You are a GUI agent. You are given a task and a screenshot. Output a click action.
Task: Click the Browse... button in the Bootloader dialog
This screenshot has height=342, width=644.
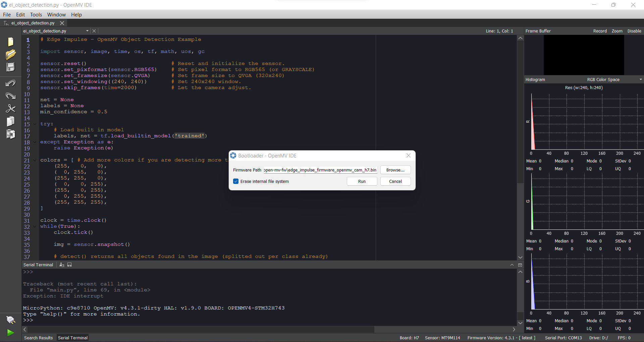click(x=395, y=170)
